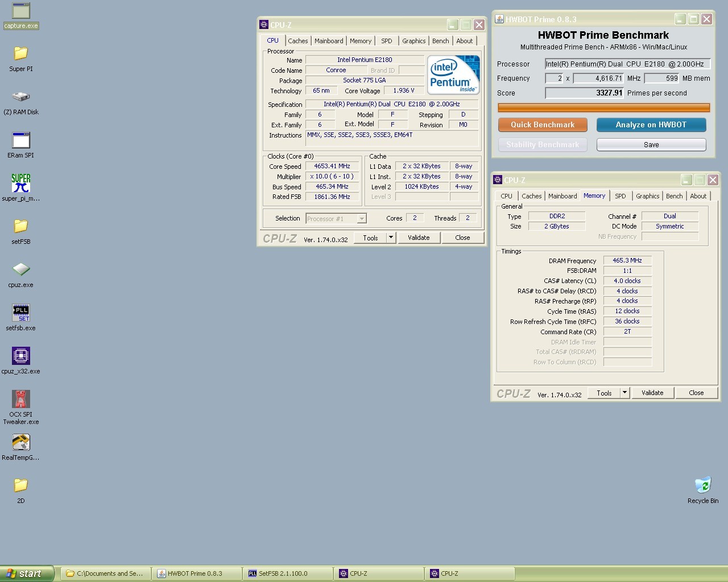Switch to HWBOT Prime 0.8.3 taskbar item
Screen dimensions: 728x582
point(197,573)
